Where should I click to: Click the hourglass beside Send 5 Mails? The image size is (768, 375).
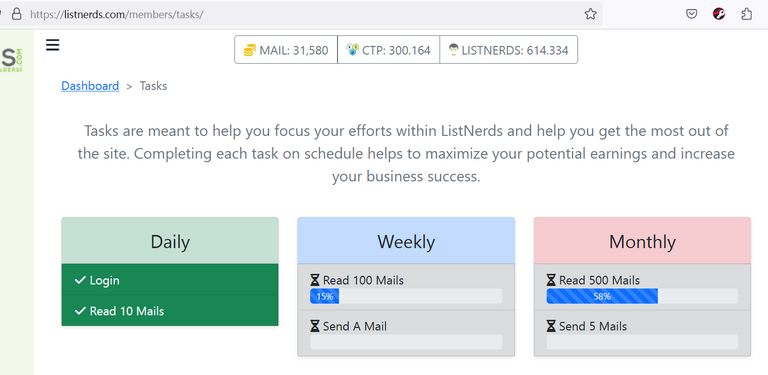coord(552,326)
